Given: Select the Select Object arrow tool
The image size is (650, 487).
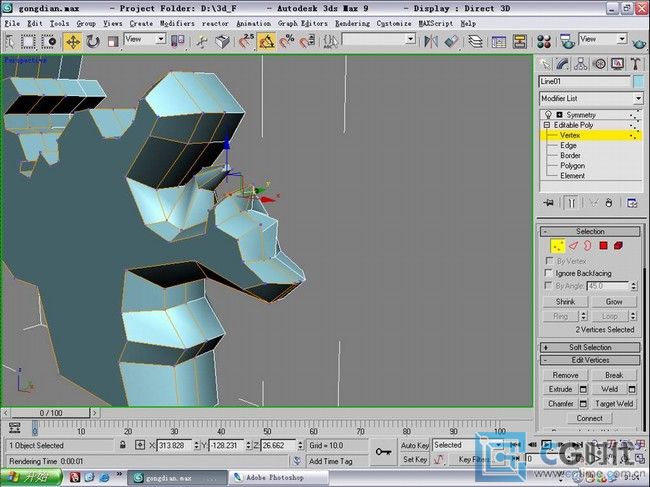Looking at the screenshot, I should [x=10, y=41].
